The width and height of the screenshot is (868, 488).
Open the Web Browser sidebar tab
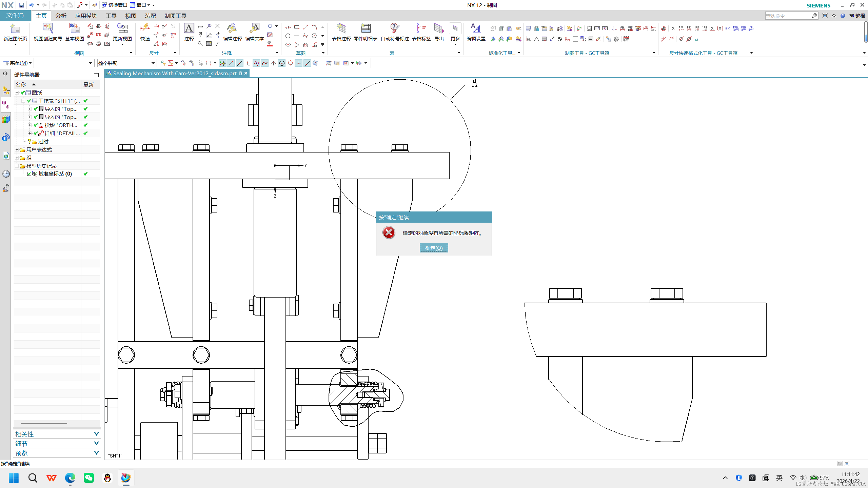tap(6, 156)
